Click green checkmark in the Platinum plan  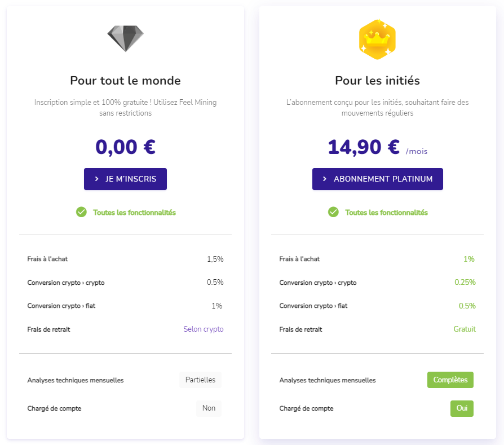[333, 212]
